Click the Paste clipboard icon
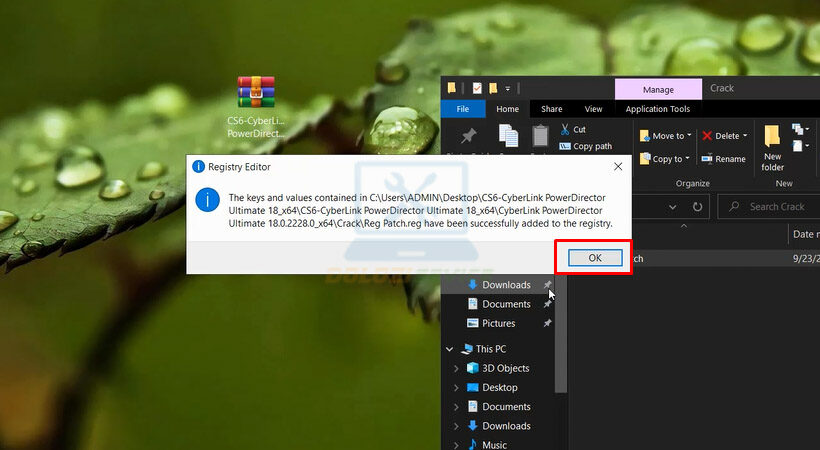This screenshot has height=450, width=820. pyautogui.click(x=540, y=135)
